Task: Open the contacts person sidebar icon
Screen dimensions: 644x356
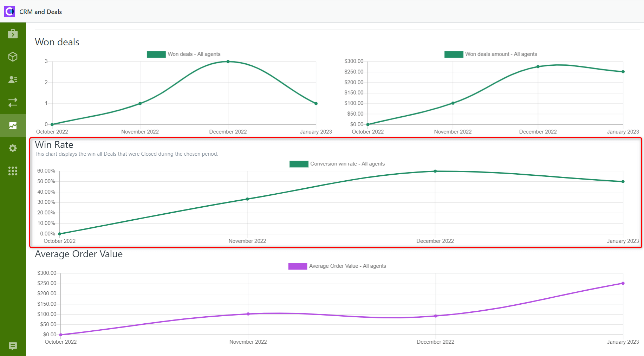Action: [x=13, y=79]
